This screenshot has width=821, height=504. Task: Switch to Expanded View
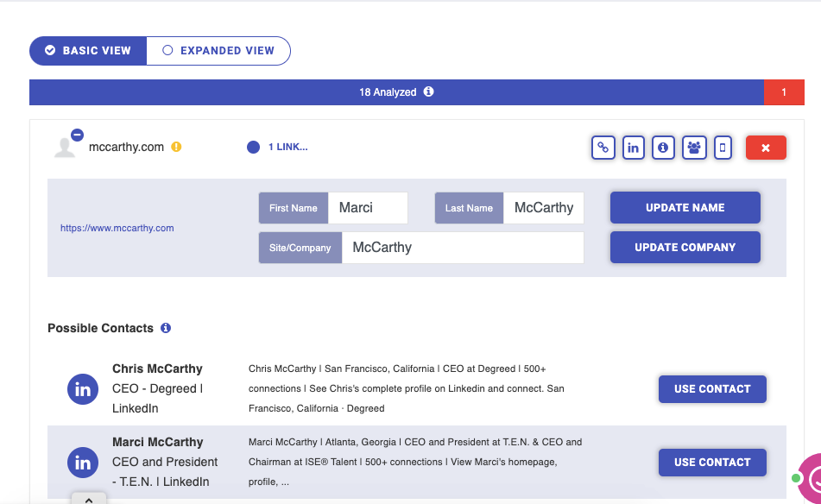218,50
